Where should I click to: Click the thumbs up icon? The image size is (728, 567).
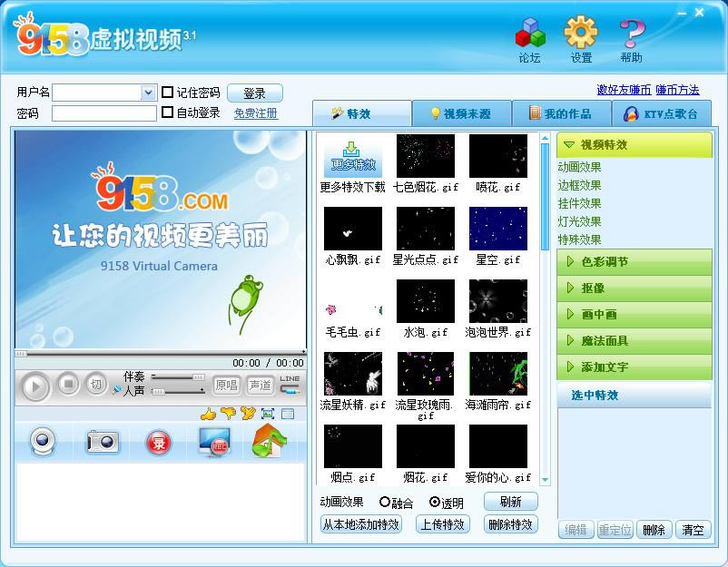[x=208, y=414]
